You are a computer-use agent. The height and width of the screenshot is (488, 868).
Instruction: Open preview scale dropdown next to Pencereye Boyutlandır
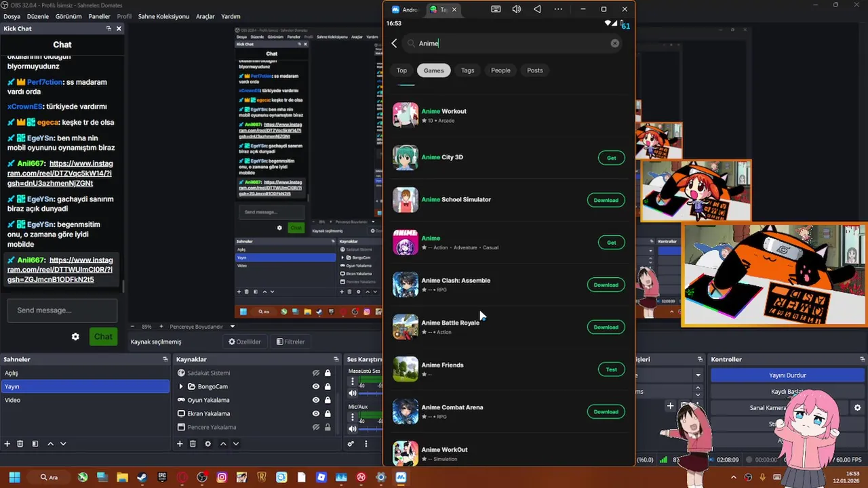(x=232, y=327)
